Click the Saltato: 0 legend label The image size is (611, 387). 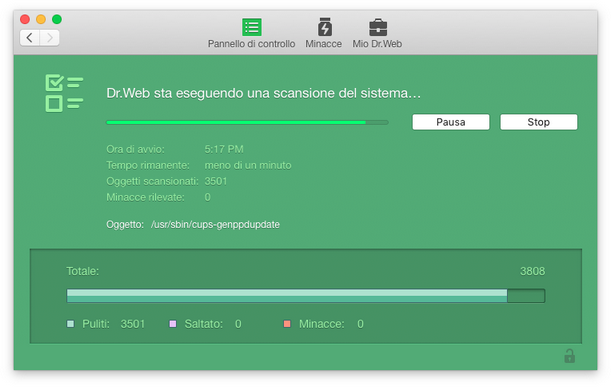213,324
